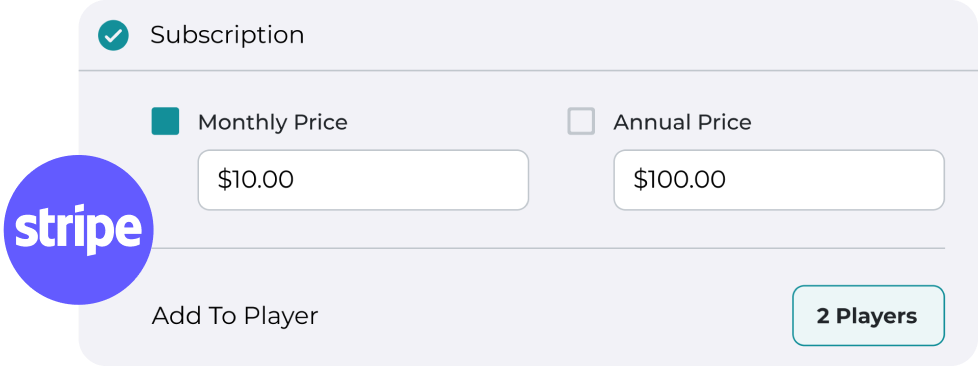Enable the Annual Price checkbox

581,122
